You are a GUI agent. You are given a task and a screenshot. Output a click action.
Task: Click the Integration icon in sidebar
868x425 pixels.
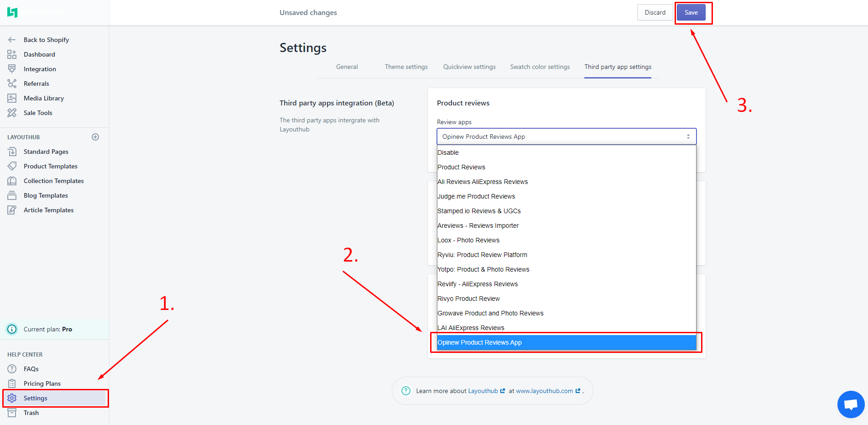coord(12,69)
